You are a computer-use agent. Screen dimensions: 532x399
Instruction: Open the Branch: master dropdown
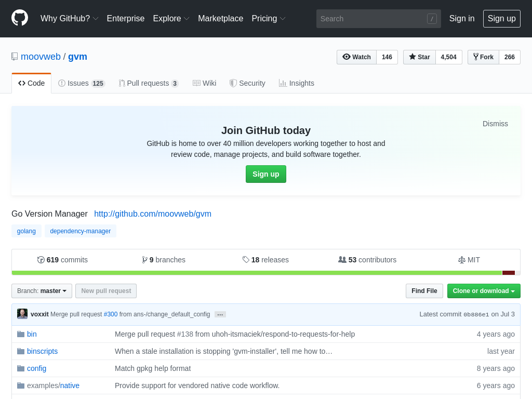pyautogui.click(x=42, y=291)
